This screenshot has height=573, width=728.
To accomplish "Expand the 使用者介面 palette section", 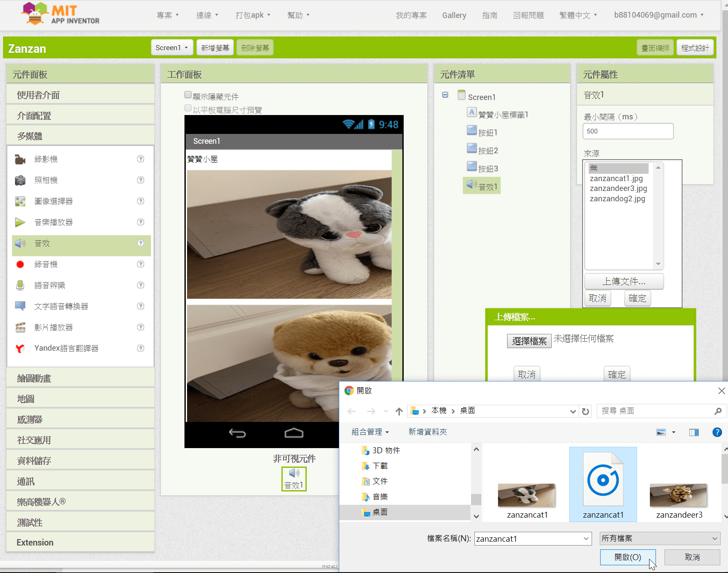I will 81,95.
